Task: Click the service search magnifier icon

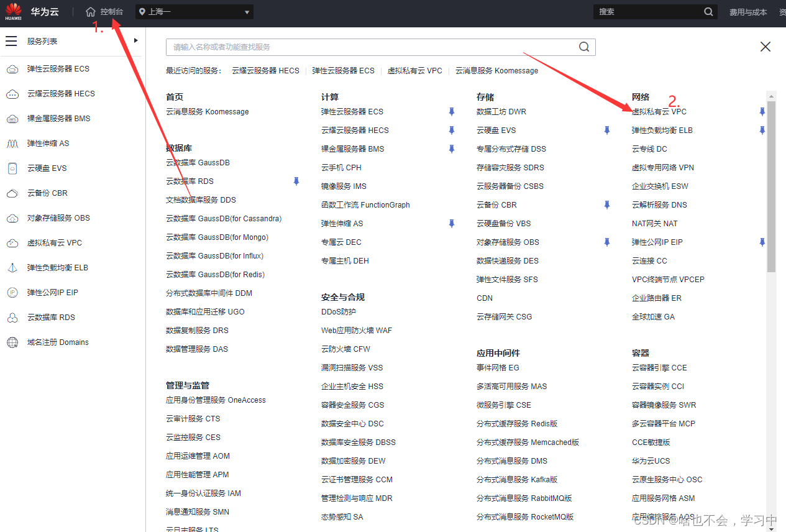Action: pyautogui.click(x=584, y=47)
